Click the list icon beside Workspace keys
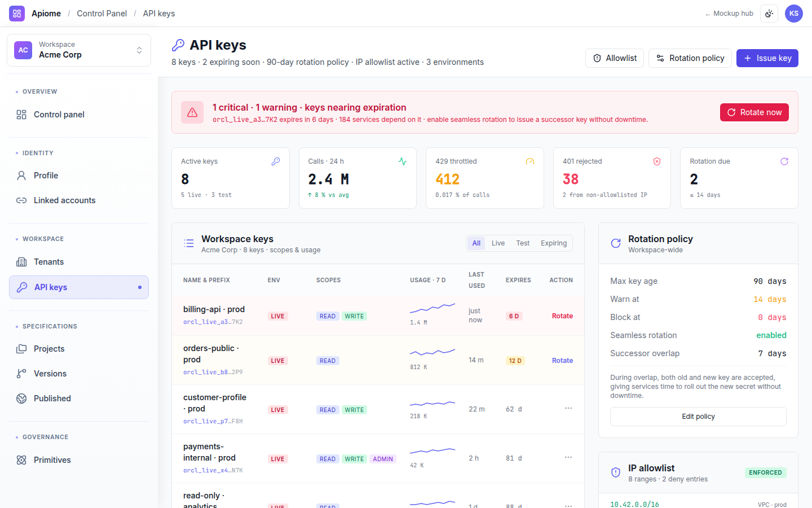The image size is (812, 508). point(189,243)
